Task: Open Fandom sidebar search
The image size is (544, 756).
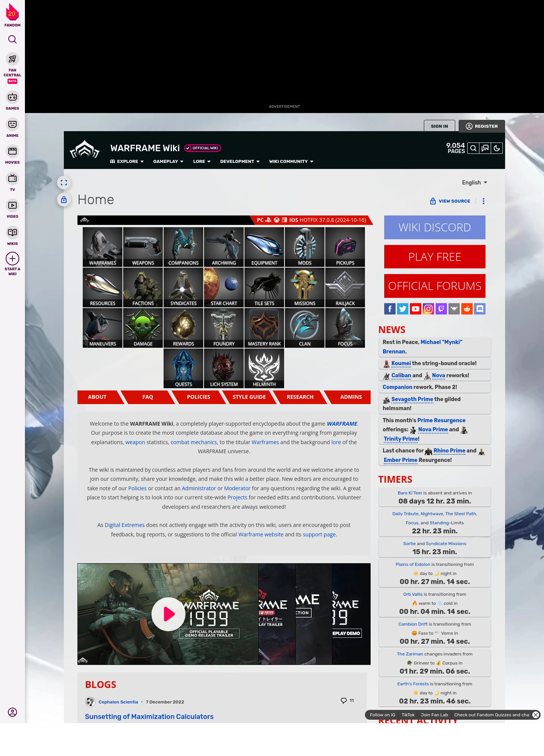Action: pos(12,39)
